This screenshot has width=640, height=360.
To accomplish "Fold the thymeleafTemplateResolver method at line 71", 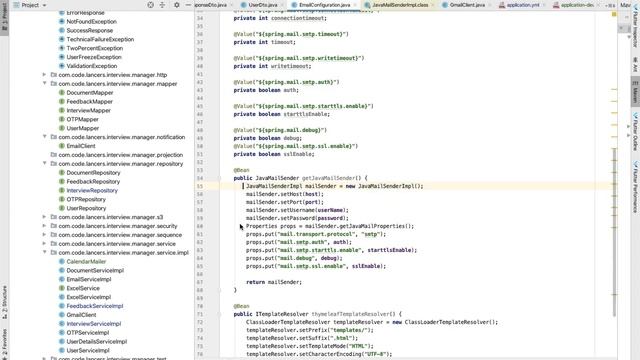I will (220, 314).
